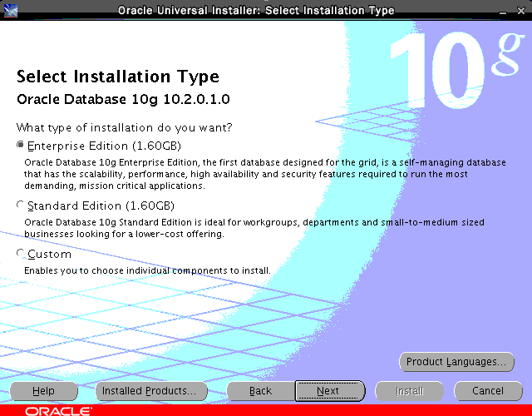Go back to the previous step
Screen dimensions: 532x416
point(260,391)
